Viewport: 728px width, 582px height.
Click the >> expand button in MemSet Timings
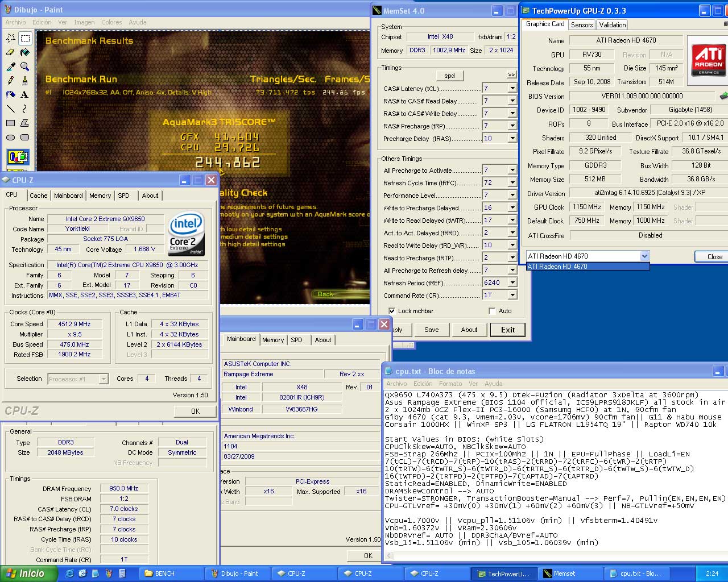(x=511, y=74)
